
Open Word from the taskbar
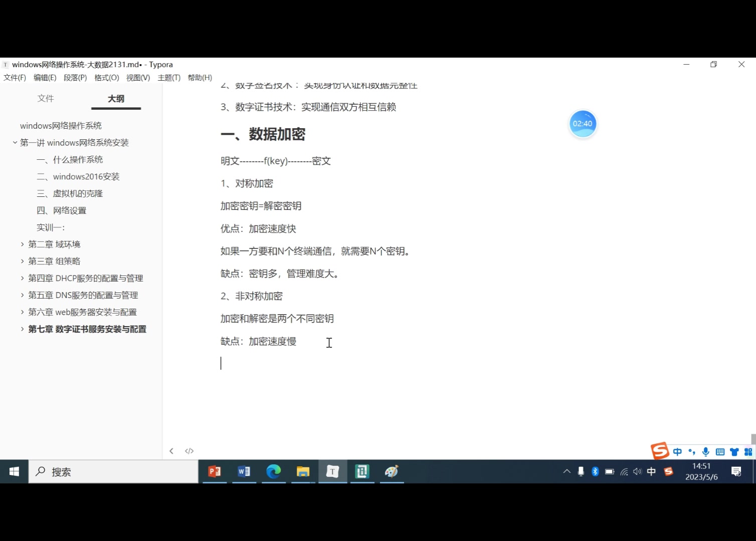coord(244,471)
